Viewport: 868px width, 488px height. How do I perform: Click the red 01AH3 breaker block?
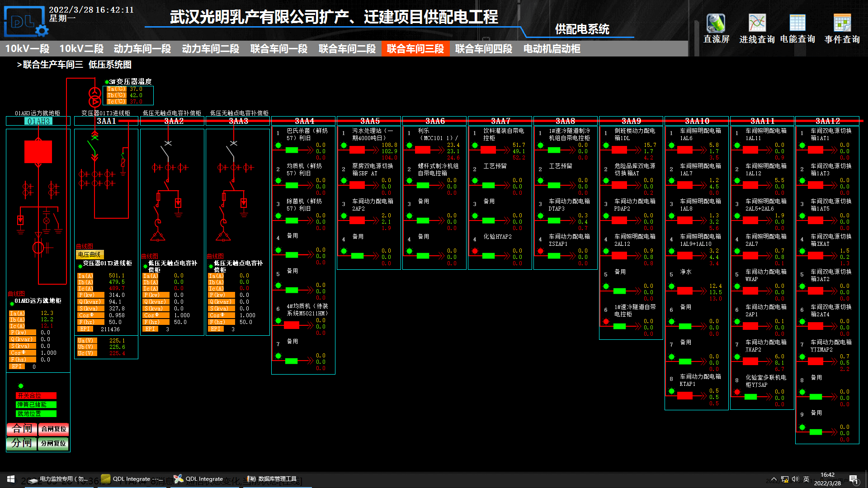38,152
